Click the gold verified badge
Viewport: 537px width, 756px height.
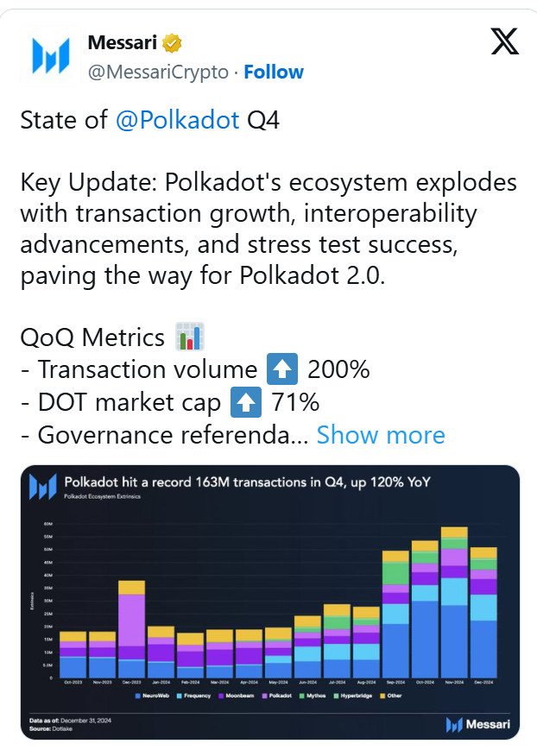point(173,43)
